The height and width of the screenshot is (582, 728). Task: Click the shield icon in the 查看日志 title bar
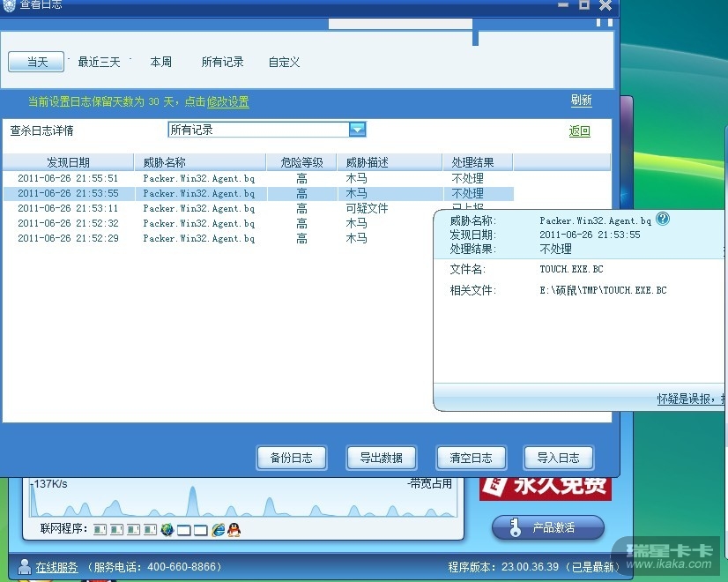(9, 5)
